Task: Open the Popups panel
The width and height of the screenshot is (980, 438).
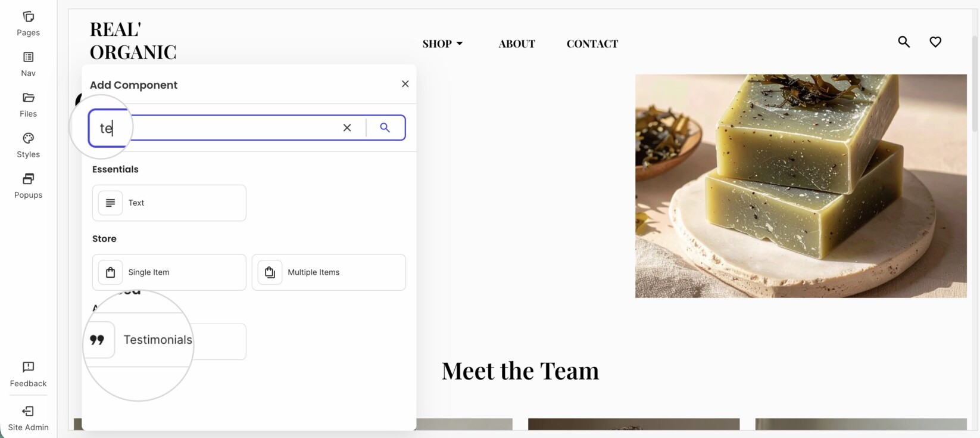Action: coord(28,186)
